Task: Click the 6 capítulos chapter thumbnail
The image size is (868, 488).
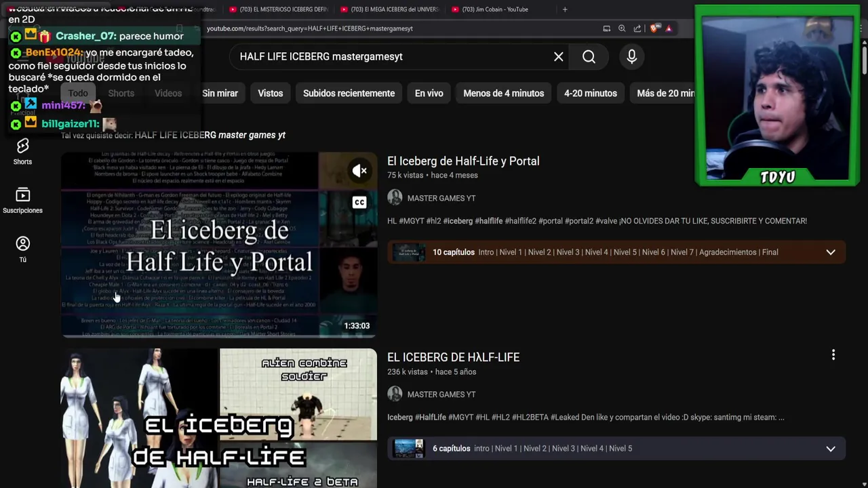Action: [x=409, y=449]
